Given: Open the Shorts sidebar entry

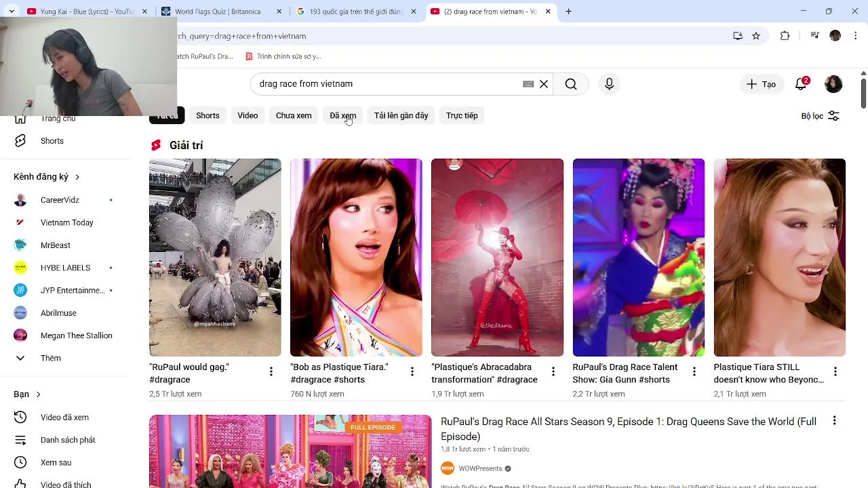Looking at the screenshot, I should 52,141.
